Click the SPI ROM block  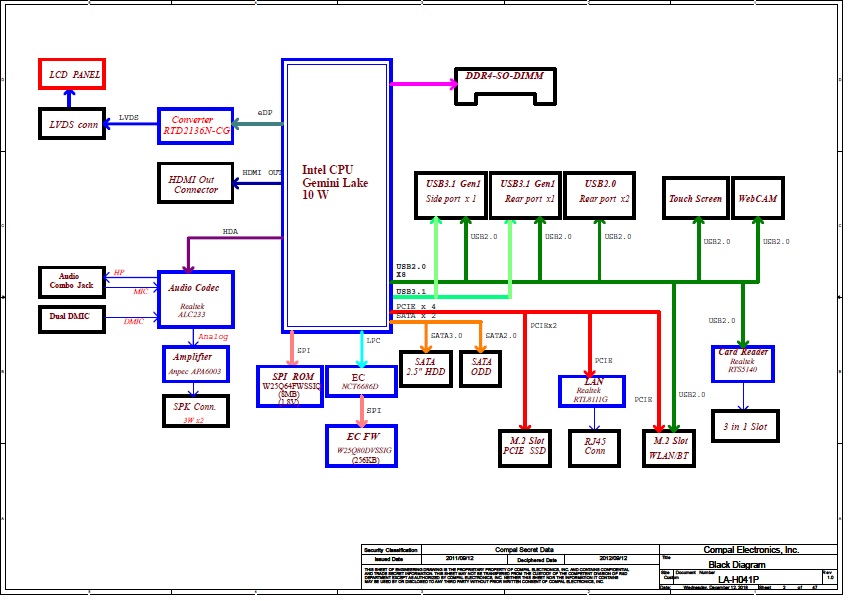(x=290, y=386)
